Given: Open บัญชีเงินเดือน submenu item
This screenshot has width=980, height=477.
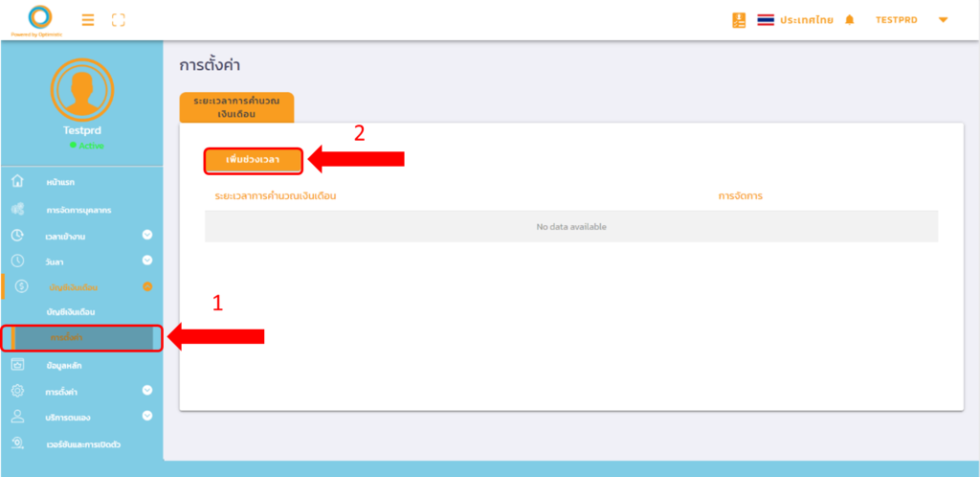Looking at the screenshot, I should 71,312.
